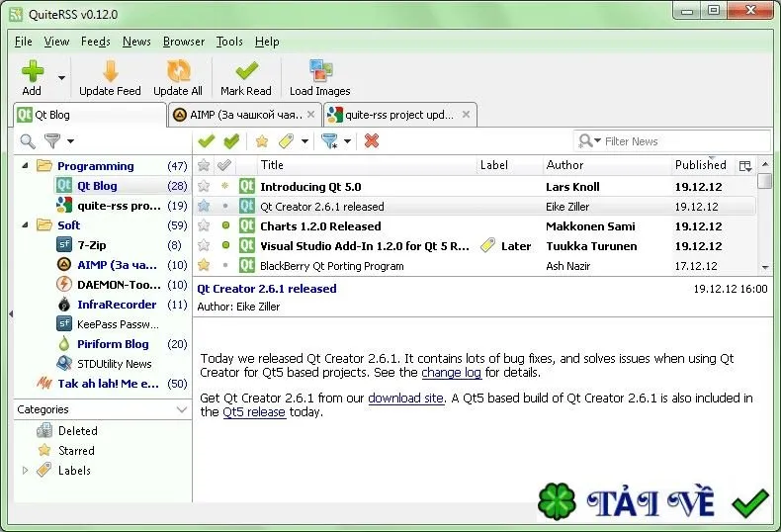Screen dimensions: 781x532
Task: Expand the Labels category
Action: [26, 470]
